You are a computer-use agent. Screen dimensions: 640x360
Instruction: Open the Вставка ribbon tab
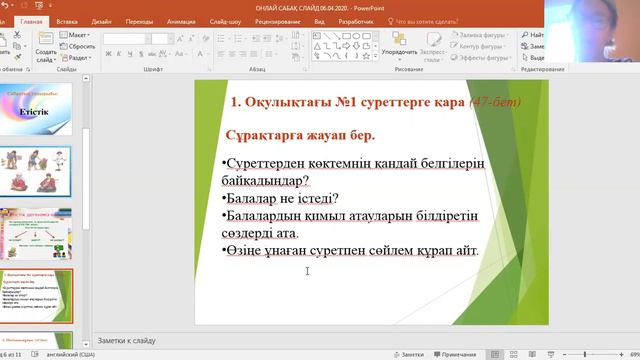pyautogui.click(x=67, y=22)
